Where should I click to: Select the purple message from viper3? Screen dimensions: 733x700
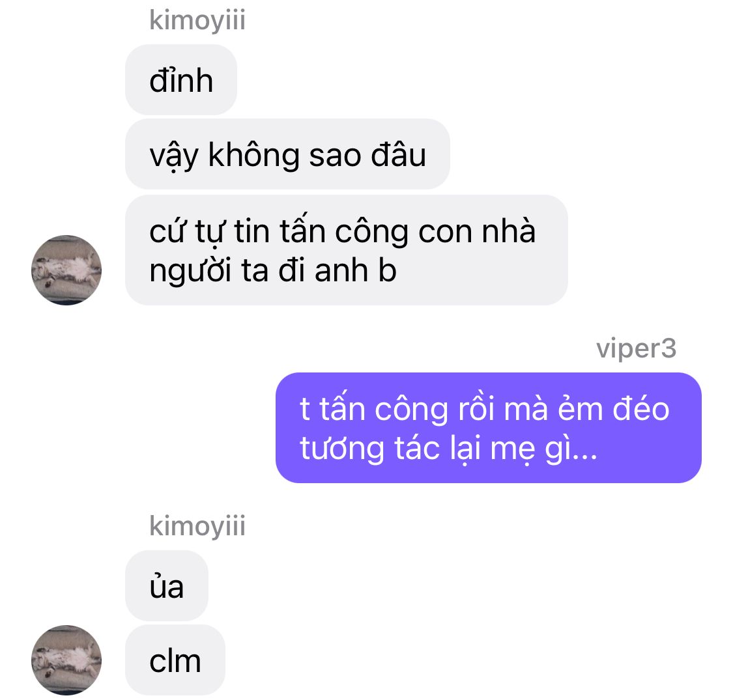click(x=489, y=428)
